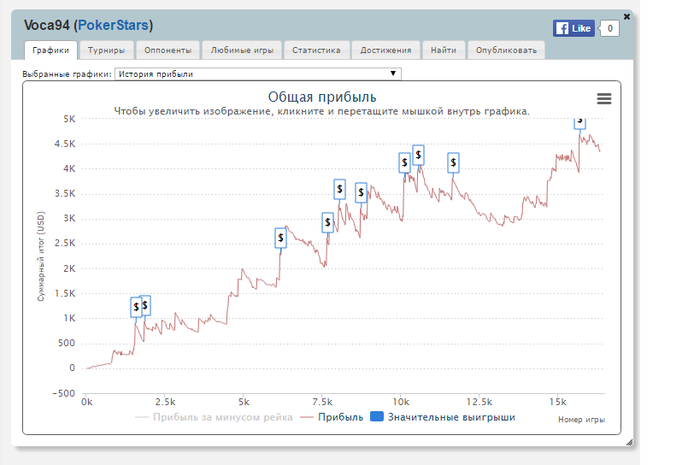
Task: Switch to the Турниры tab
Action: (106, 50)
